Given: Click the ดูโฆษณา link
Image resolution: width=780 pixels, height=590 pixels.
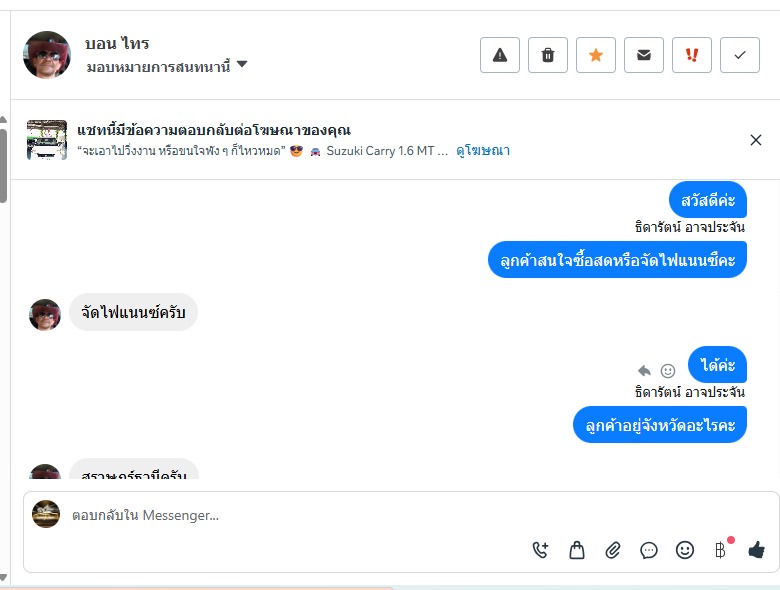Looking at the screenshot, I should pyautogui.click(x=483, y=151).
